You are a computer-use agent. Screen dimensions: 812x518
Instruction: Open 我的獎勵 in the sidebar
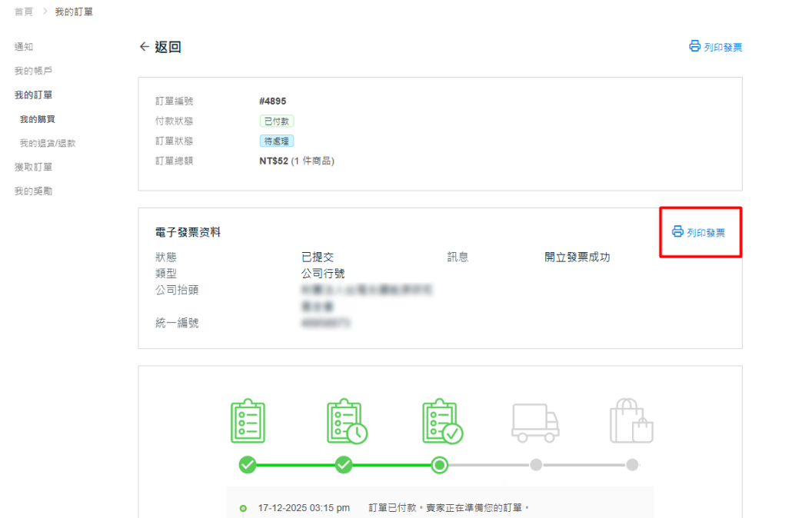point(33,191)
